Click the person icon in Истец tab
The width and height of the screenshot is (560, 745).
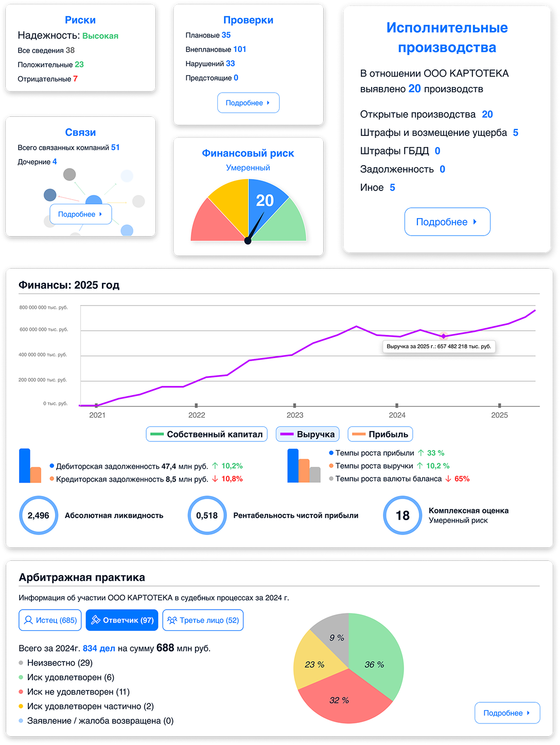[28, 620]
